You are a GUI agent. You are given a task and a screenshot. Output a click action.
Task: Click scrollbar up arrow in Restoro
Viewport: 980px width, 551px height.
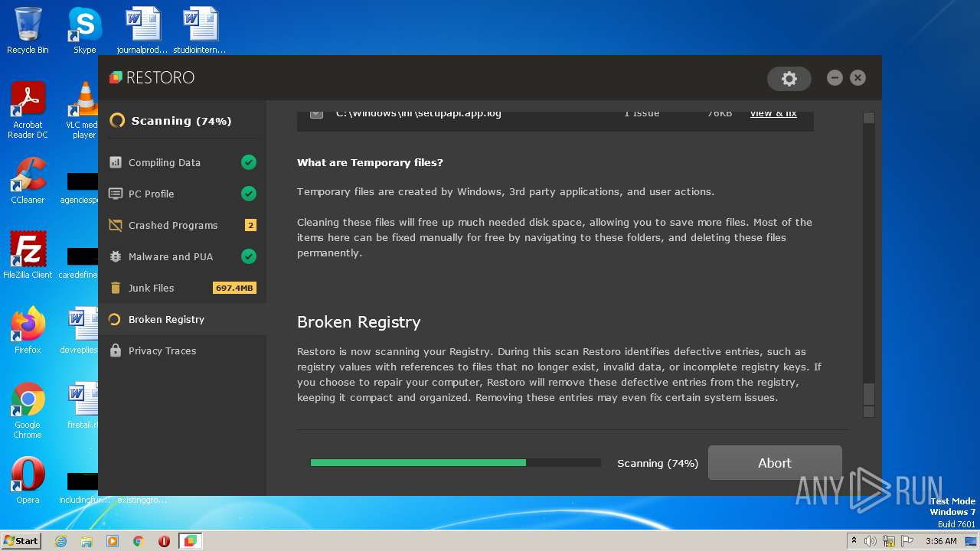pos(868,118)
